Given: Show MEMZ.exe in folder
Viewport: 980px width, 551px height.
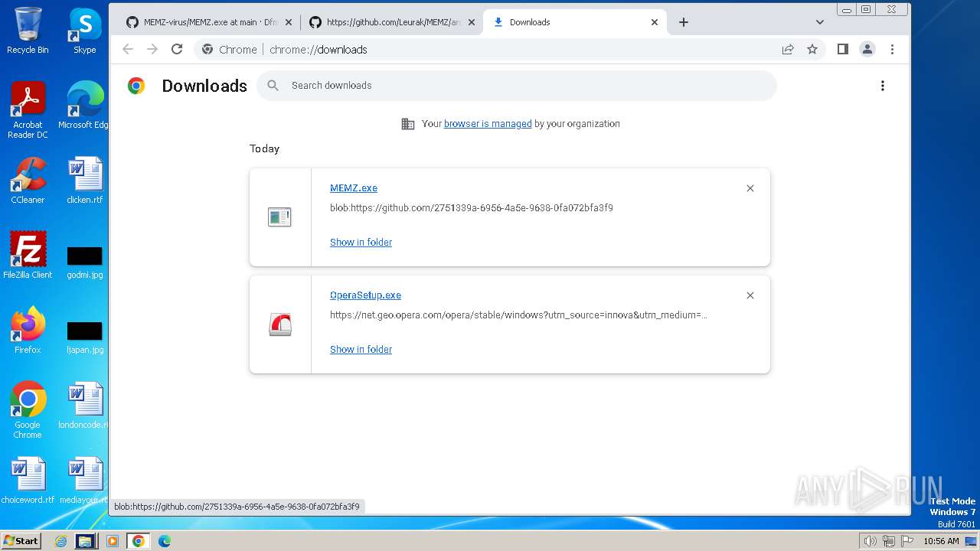Looking at the screenshot, I should (x=361, y=242).
